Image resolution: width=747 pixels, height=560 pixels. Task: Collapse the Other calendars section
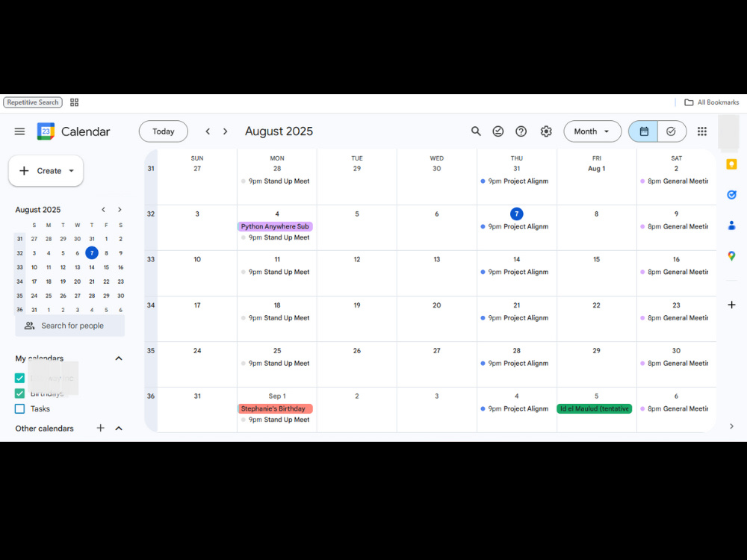click(119, 428)
